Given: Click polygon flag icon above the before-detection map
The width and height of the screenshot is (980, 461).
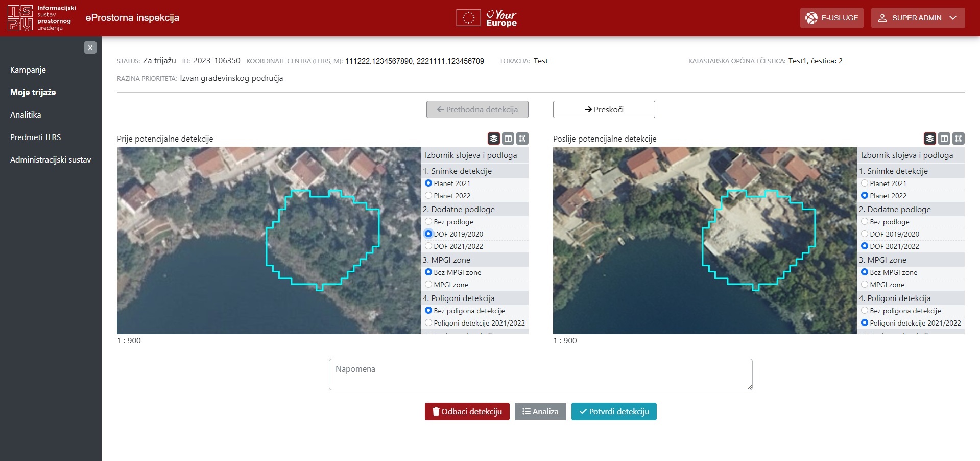Looking at the screenshot, I should click(522, 139).
